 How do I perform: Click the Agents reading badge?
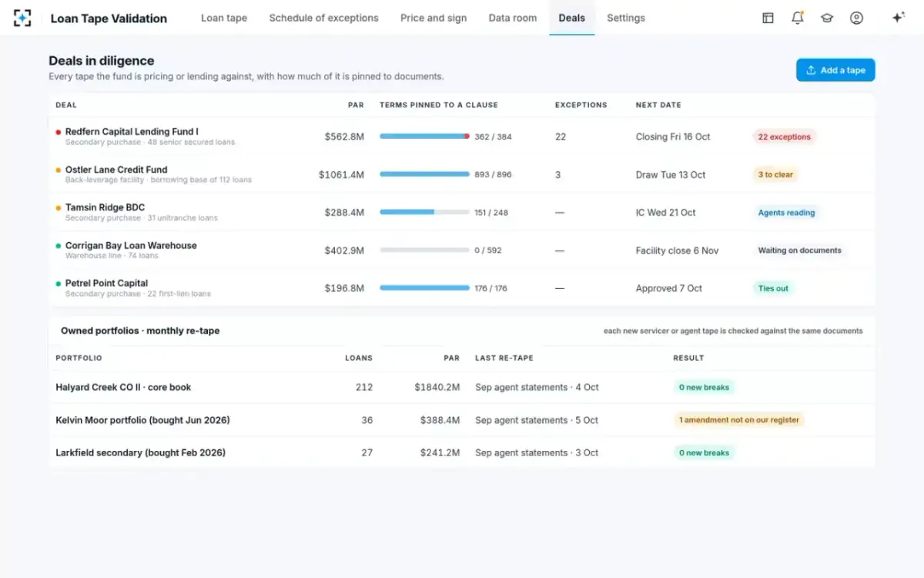coord(786,213)
